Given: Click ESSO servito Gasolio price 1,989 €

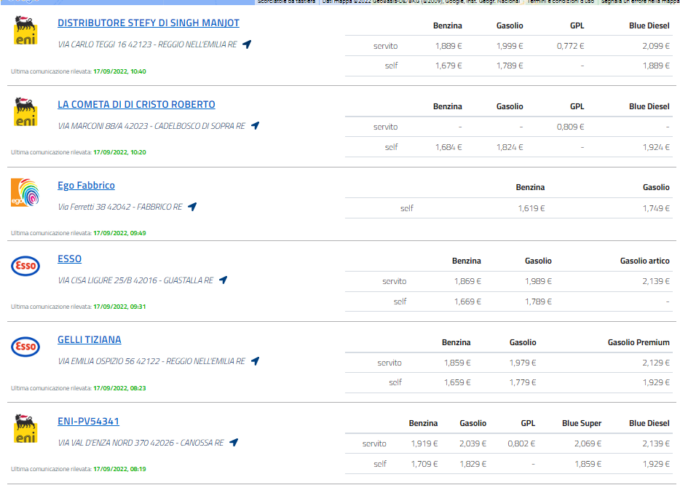Looking at the screenshot, I should (x=538, y=281).
